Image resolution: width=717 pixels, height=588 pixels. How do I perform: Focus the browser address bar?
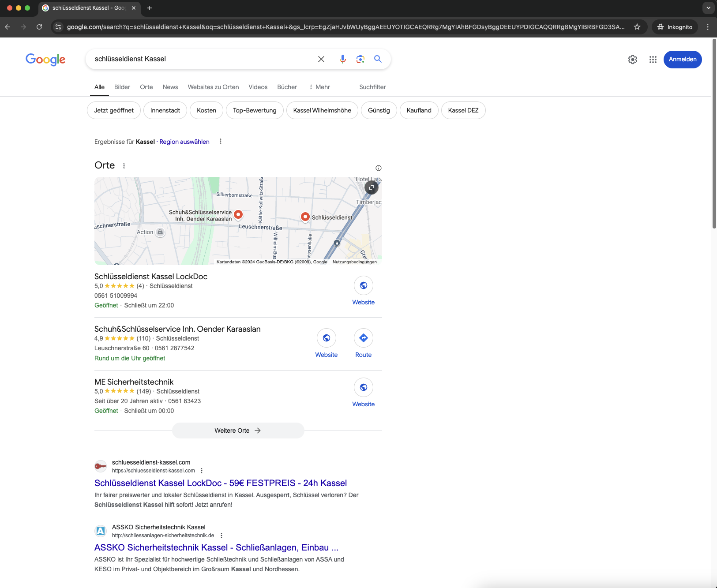(x=346, y=27)
